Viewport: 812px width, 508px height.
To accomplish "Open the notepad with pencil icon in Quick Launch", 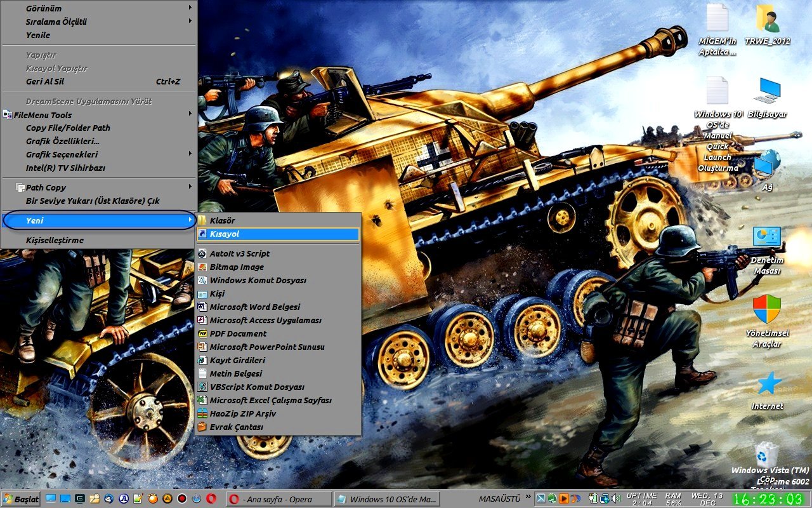I will (x=138, y=498).
